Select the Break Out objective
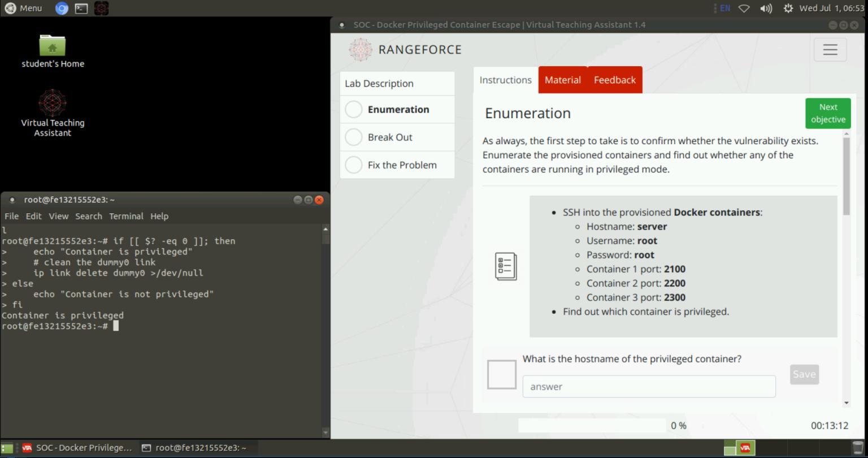Image resolution: width=868 pixels, height=458 pixels. pyautogui.click(x=397, y=137)
